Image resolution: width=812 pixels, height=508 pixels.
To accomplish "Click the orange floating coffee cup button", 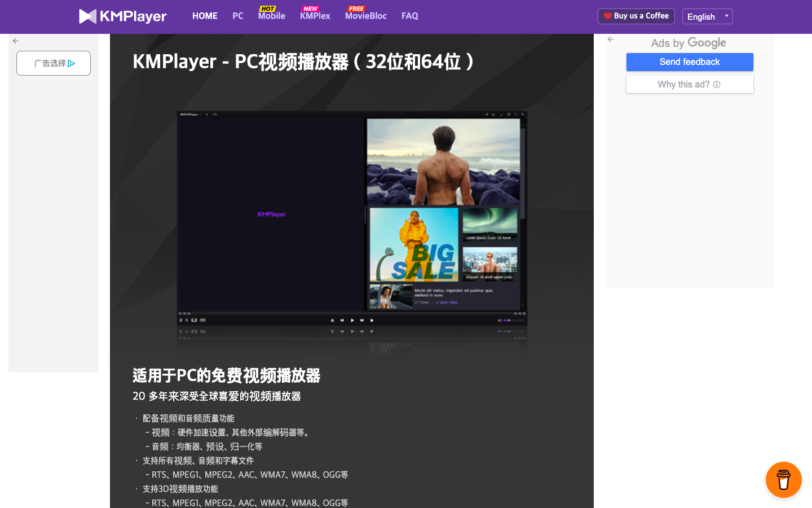I will [784, 480].
